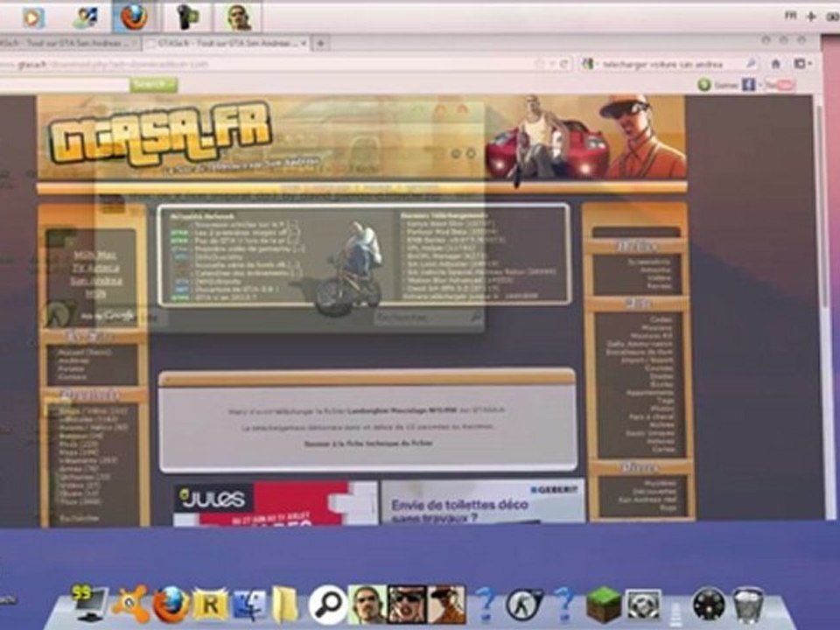
Task: Launch Counter-Strike icon from the dock
Action: click(x=524, y=605)
